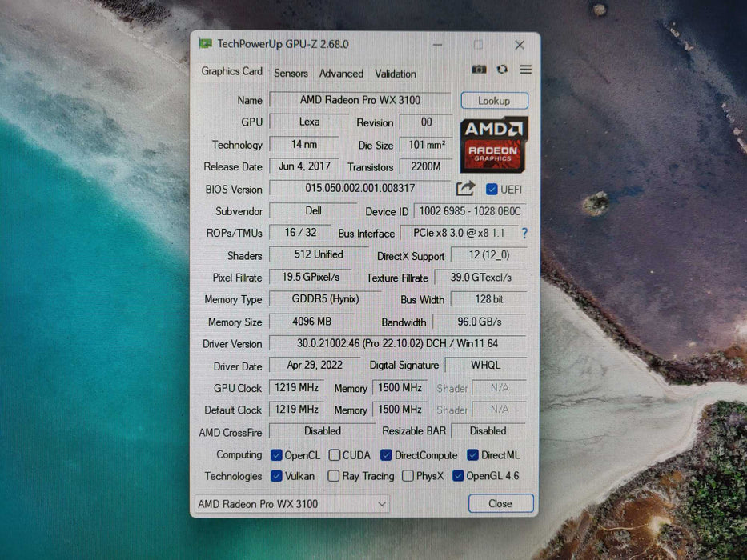This screenshot has height=560, width=747.
Task: Click the Vulkan checkbox
Action: pyautogui.click(x=275, y=476)
